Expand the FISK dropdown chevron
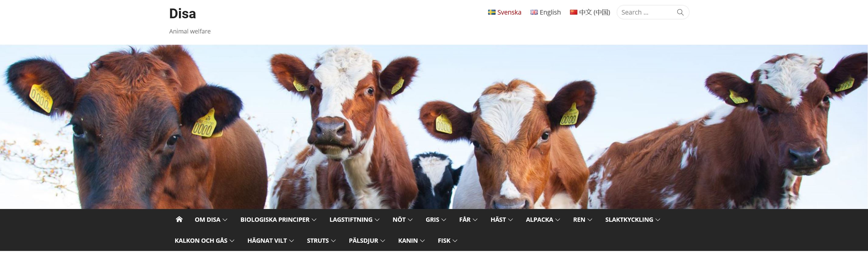This screenshot has width=868, height=254. pos(455,241)
